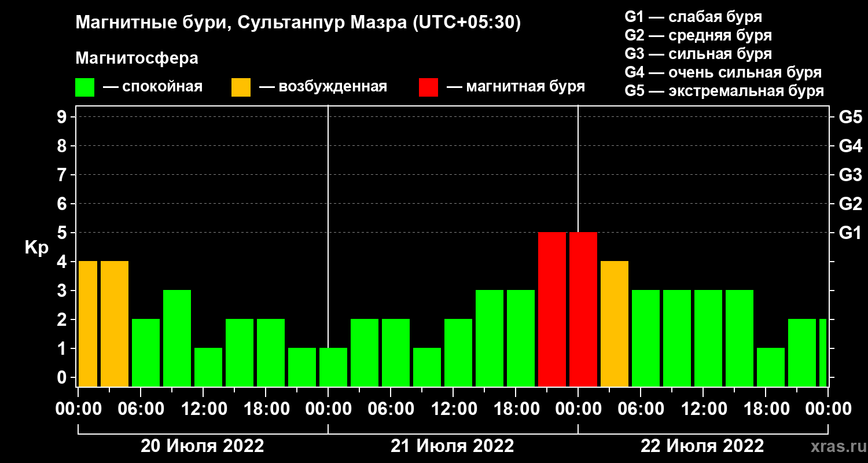
Task: Click the Kp 1 green bar on 22 July
Action: pos(771,367)
